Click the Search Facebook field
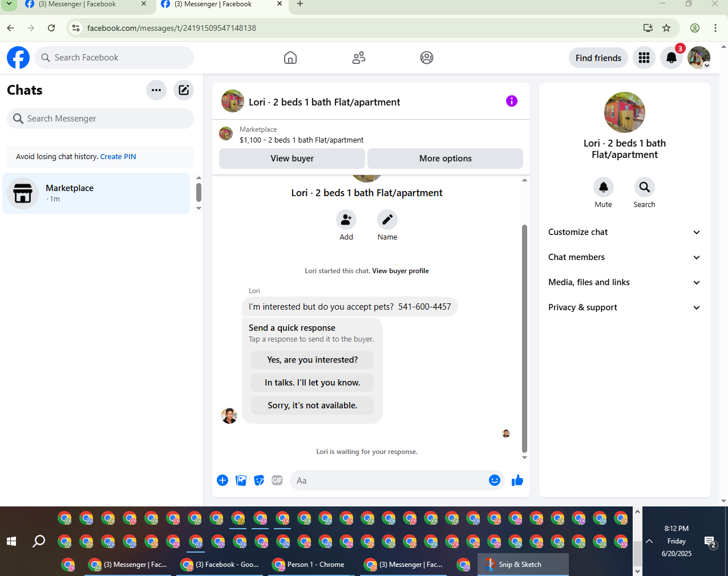Screen dimensions: 728x576 pos(114,58)
